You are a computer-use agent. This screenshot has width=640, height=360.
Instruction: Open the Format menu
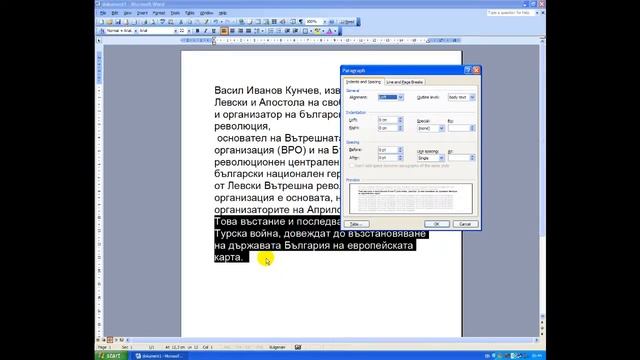pos(158,13)
